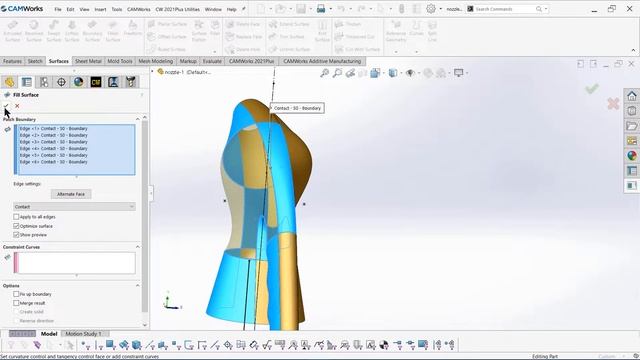Open the Options gear dropdown arrow
Screen dimensions: 640x360
[x=440, y=9]
